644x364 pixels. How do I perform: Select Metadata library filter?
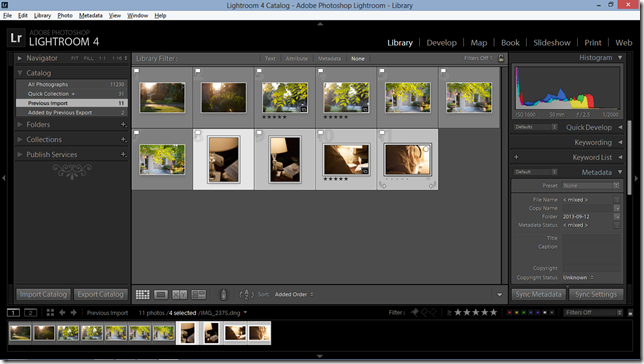[329, 59]
